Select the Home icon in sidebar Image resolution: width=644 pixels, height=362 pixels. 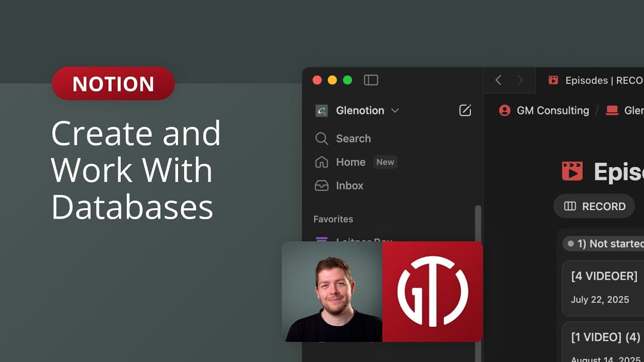[x=322, y=162]
